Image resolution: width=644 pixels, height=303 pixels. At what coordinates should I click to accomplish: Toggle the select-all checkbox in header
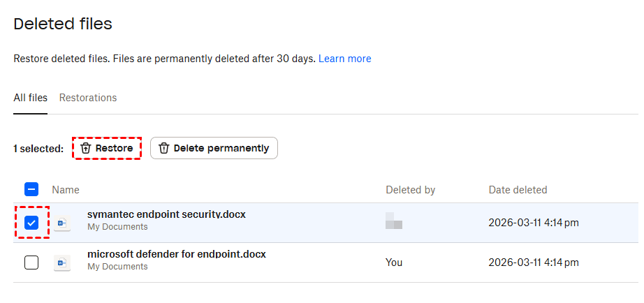click(x=31, y=189)
